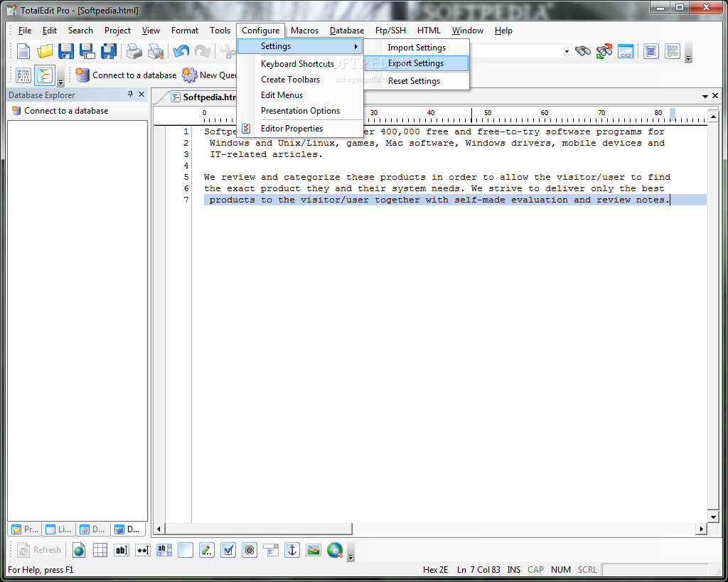Screen dimensions: 728x582
Task: Open the Ftp/SSH menu
Action: click(x=390, y=31)
